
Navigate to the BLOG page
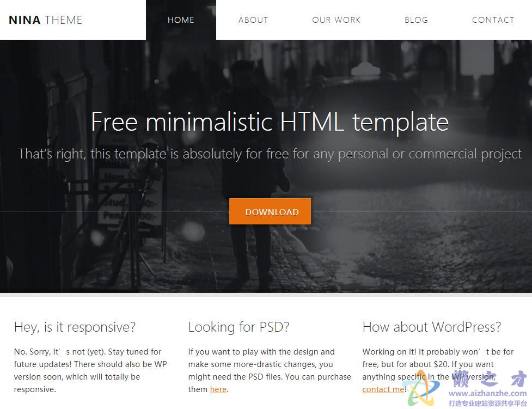[416, 20]
